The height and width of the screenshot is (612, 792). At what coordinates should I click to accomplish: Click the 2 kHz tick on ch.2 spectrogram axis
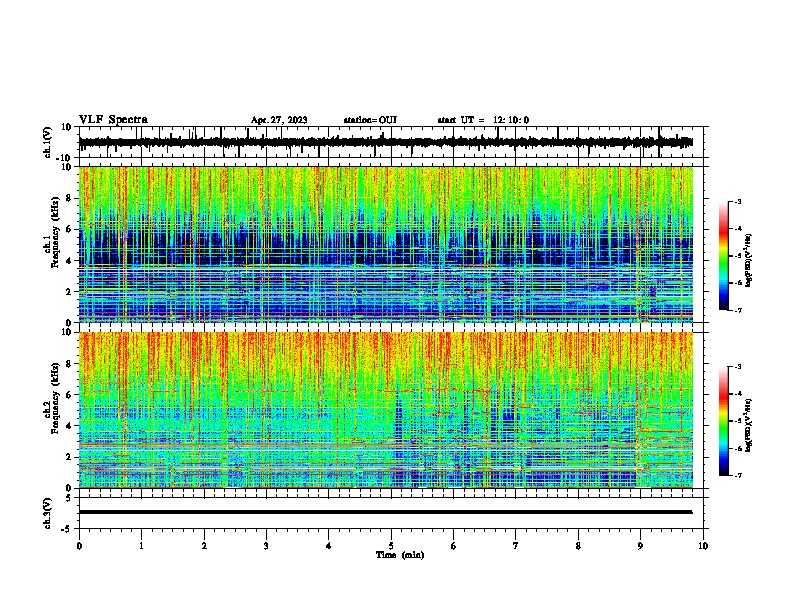point(69,457)
